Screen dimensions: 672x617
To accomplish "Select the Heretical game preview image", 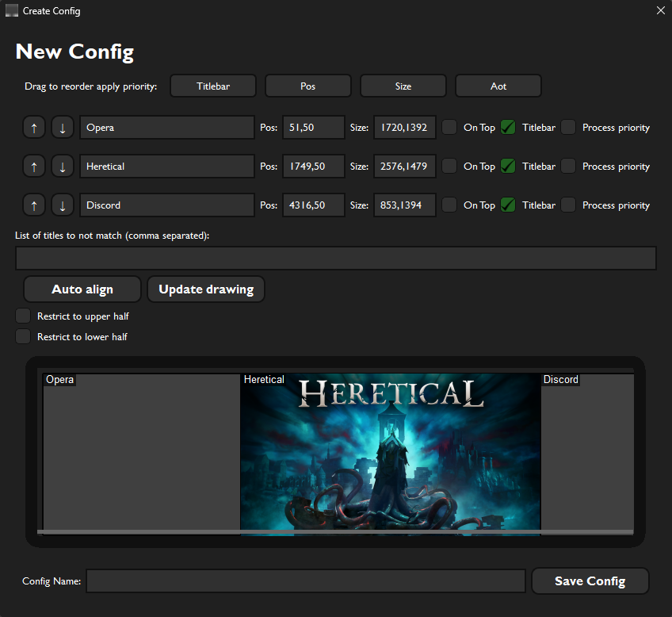I will tap(391, 454).
